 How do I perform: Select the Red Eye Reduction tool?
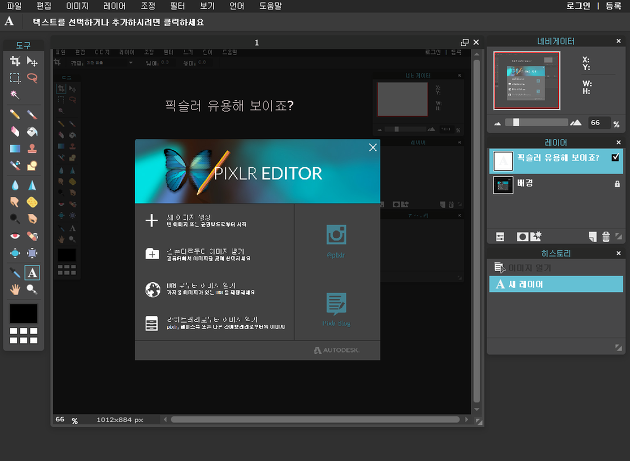click(15, 236)
